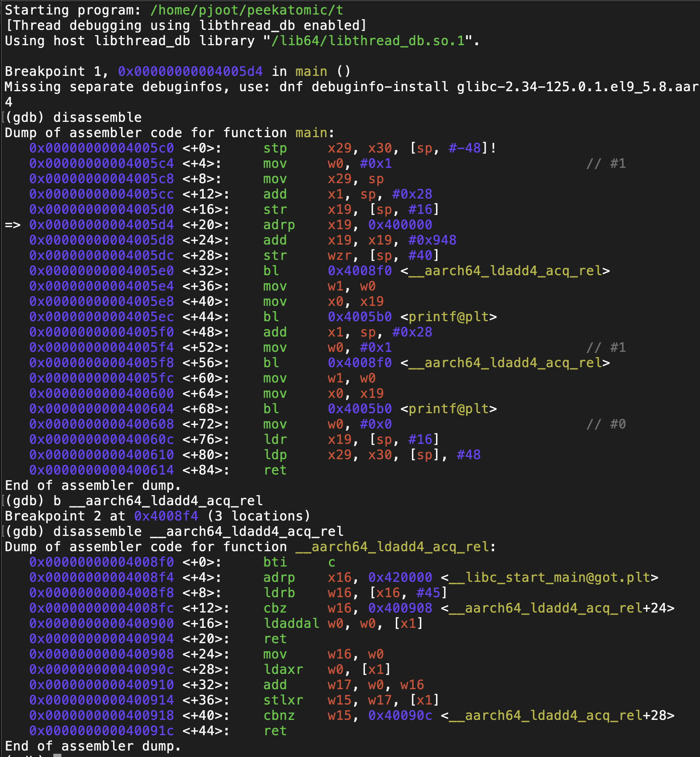Click the 'ldp' mnemonic at offset <+80>

[275, 455]
